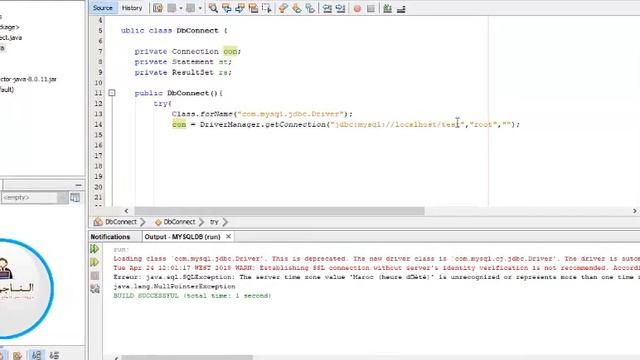640x360 pixels.
Task: Open the Notifications tab
Action: 110,237
